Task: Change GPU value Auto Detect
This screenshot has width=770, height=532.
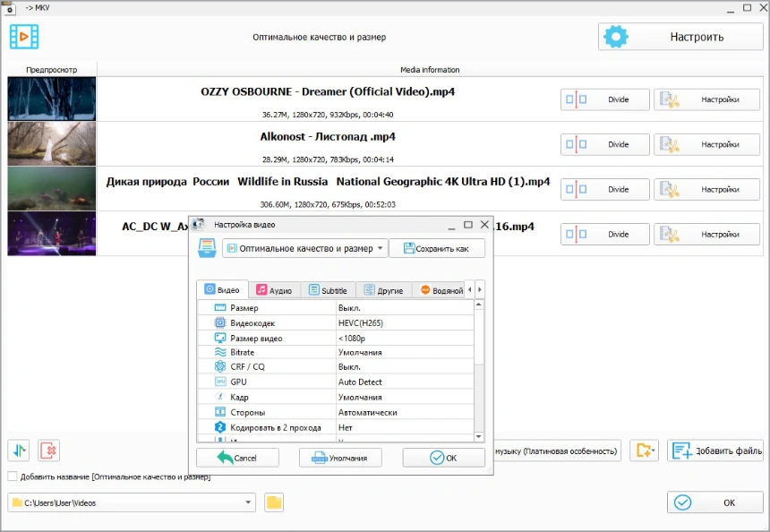Action: coord(405,382)
